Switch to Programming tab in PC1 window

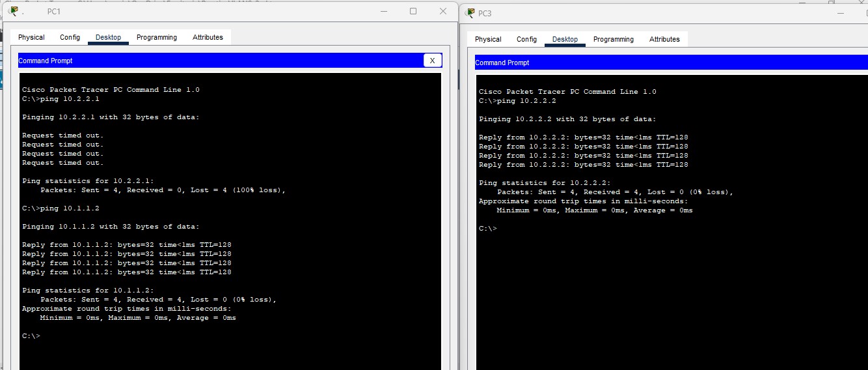pyautogui.click(x=157, y=37)
